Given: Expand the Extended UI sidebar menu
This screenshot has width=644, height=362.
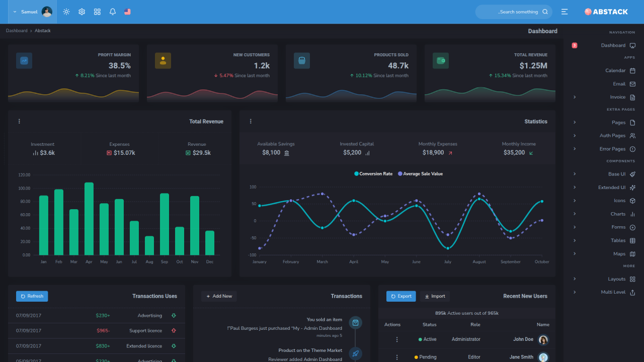Looking at the screenshot, I should click(x=604, y=187).
